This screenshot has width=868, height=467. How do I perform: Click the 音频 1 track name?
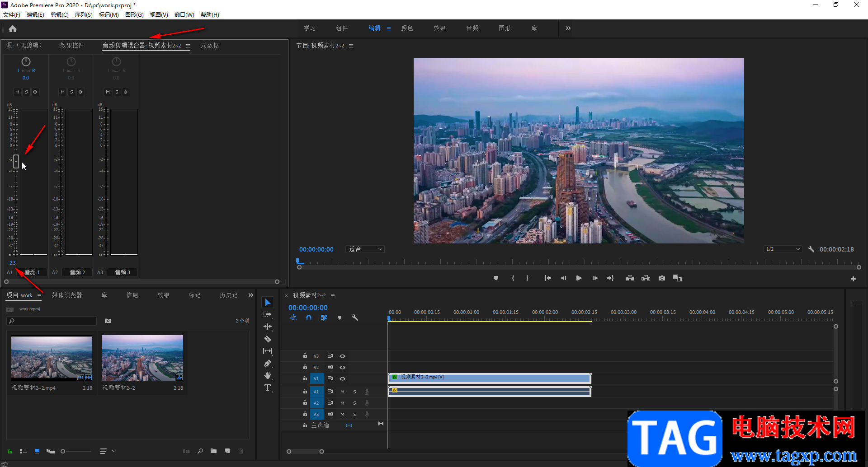click(32, 272)
